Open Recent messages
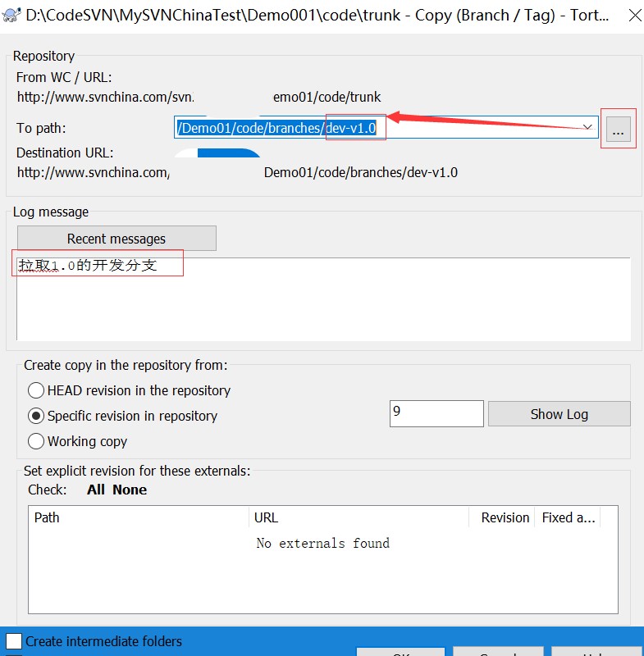This screenshot has width=644, height=656. coord(116,239)
